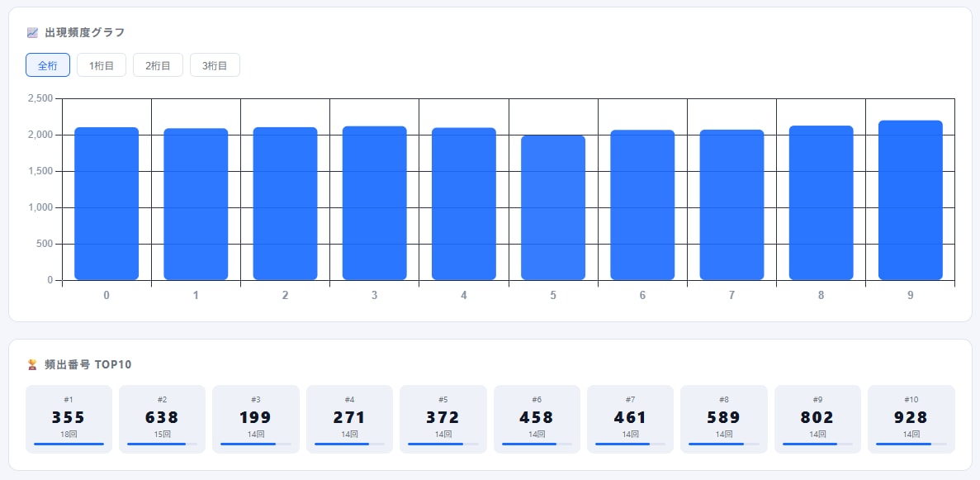Click the bar for digit 5
Viewport: 980px width, 480px height.
point(553,207)
